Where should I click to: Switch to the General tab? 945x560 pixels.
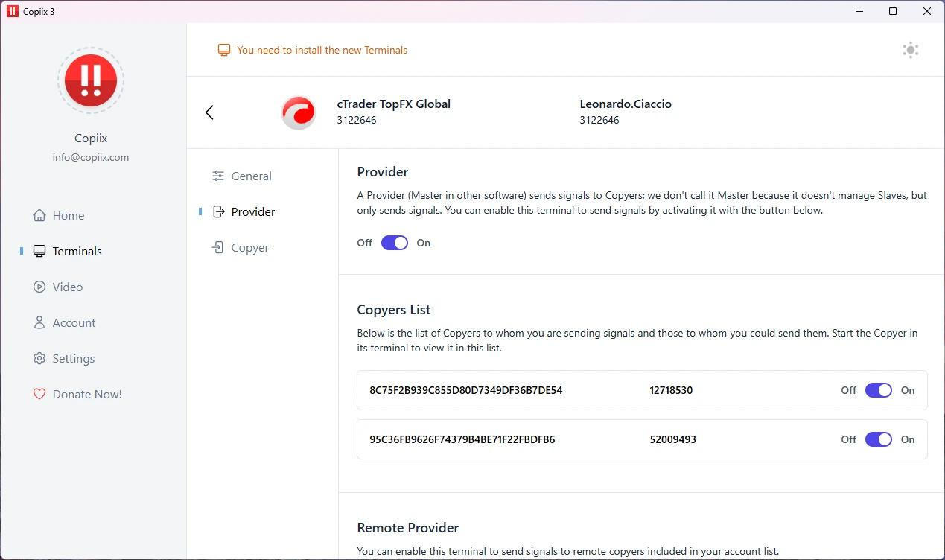(251, 176)
